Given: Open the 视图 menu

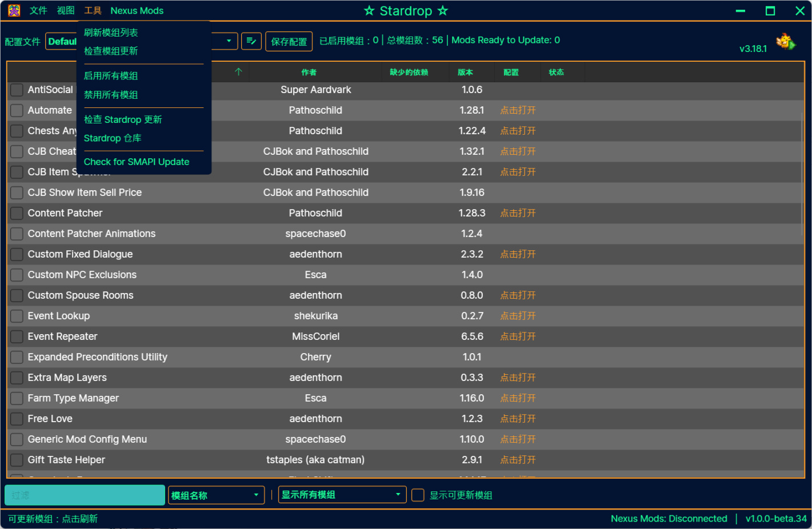Looking at the screenshot, I should coord(66,10).
